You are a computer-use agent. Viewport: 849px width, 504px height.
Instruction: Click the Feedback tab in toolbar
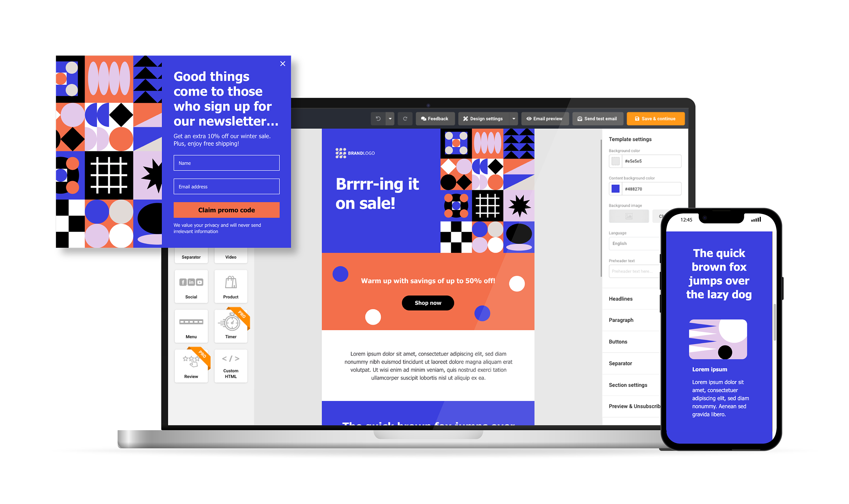[435, 119]
